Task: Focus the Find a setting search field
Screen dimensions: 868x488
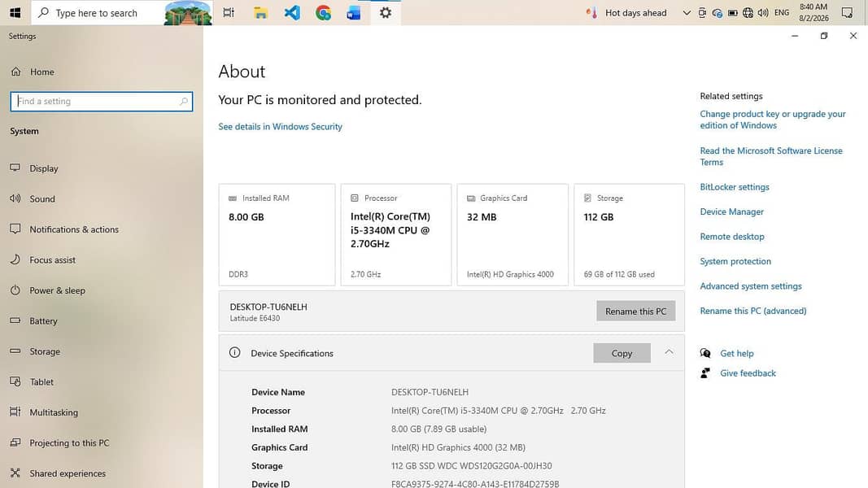Action: (x=102, y=101)
